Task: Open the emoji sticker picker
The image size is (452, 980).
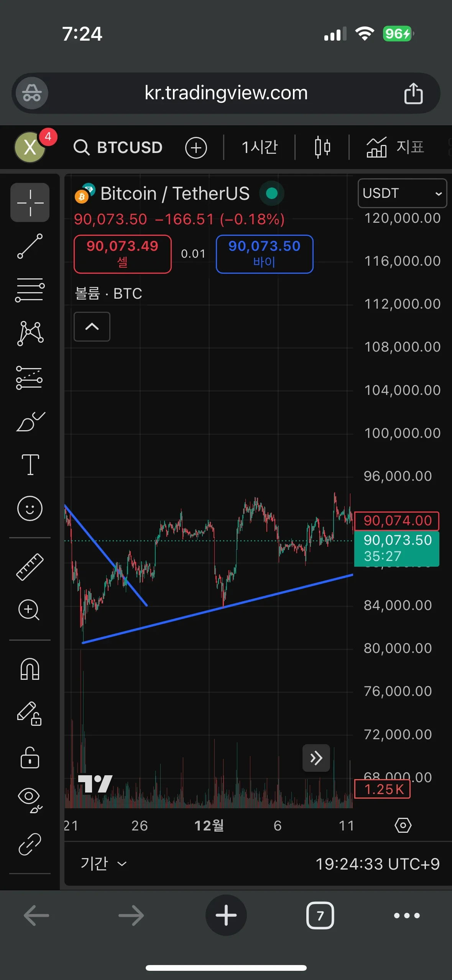Action: [30, 508]
